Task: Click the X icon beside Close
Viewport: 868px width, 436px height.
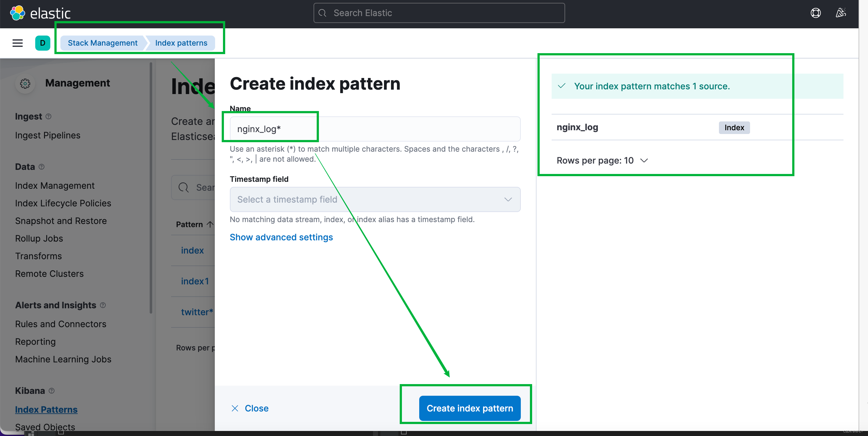Action: 235,408
